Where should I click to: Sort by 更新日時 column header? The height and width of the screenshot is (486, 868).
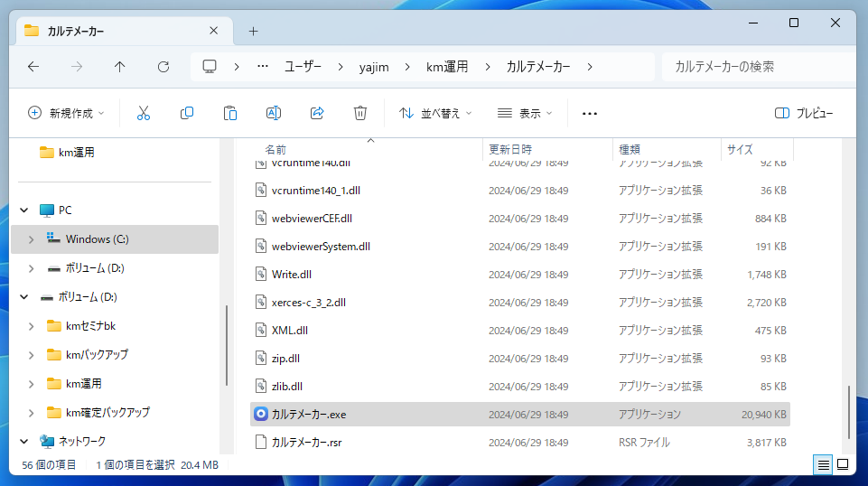point(510,149)
